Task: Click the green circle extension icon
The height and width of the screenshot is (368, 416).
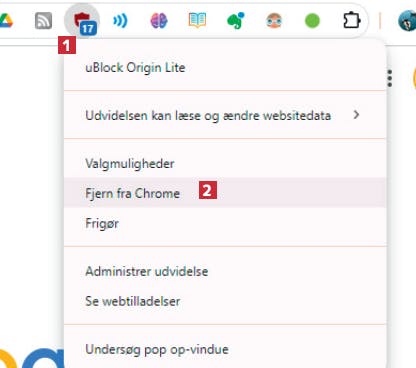Action: coord(312,21)
